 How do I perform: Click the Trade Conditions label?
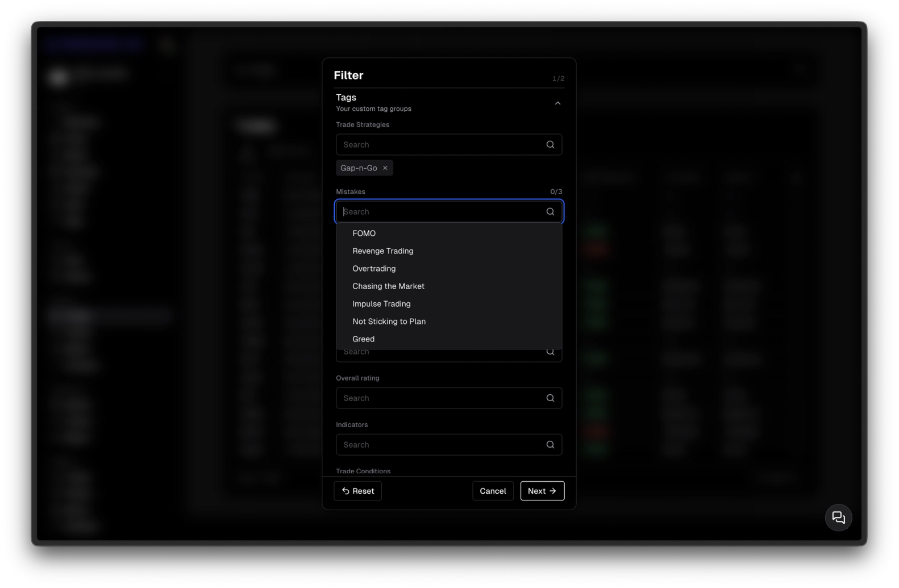[x=363, y=471]
